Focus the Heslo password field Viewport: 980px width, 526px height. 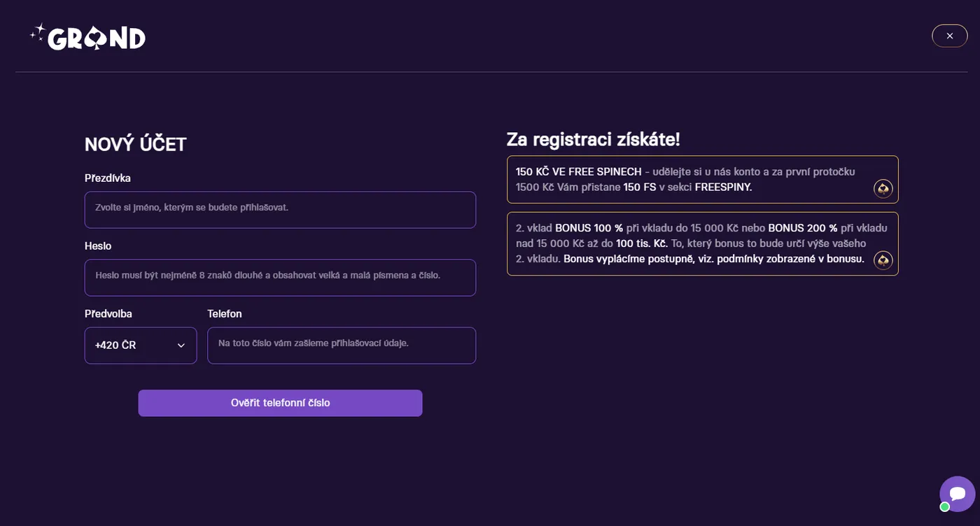click(x=280, y=277)
